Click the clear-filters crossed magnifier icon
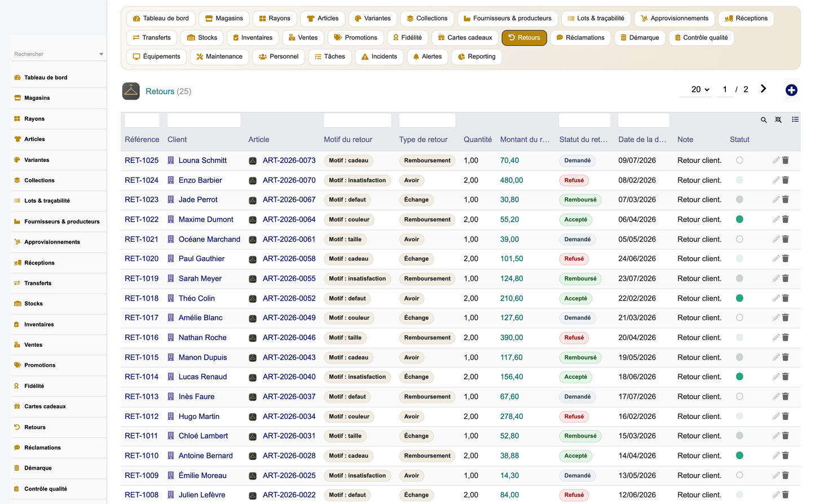815x504 pixels. pyautogui.click(x=778, y=120)
